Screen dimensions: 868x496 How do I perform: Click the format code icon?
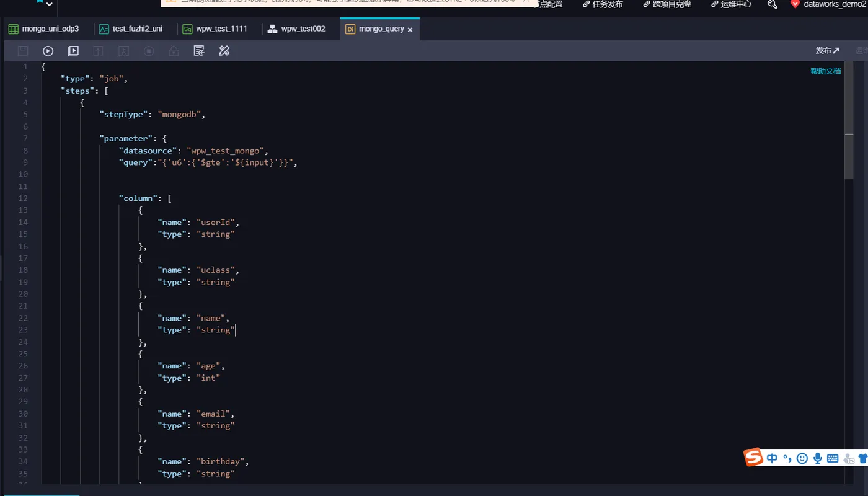[x=199, y=51]
